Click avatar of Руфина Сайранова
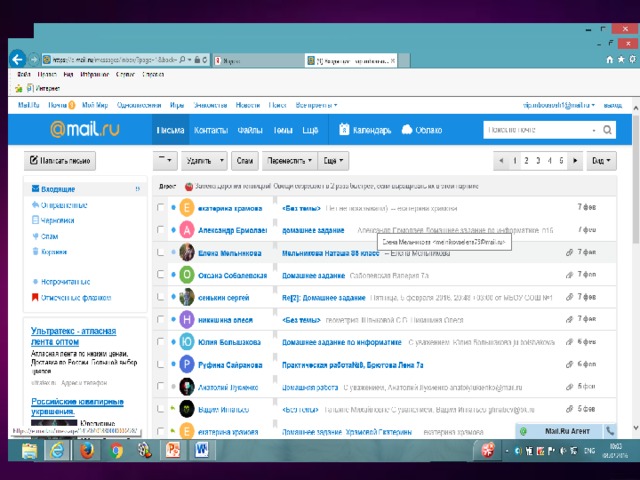Viewport: 640px width, 480px height. pos(187,364)
